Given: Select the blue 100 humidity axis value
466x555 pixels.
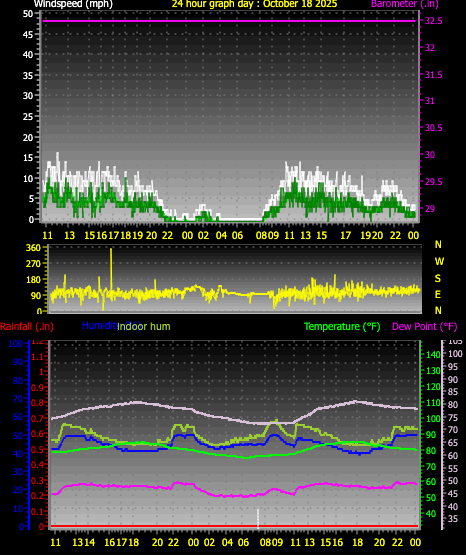Looking at the screenshot, I should point(15,344).
